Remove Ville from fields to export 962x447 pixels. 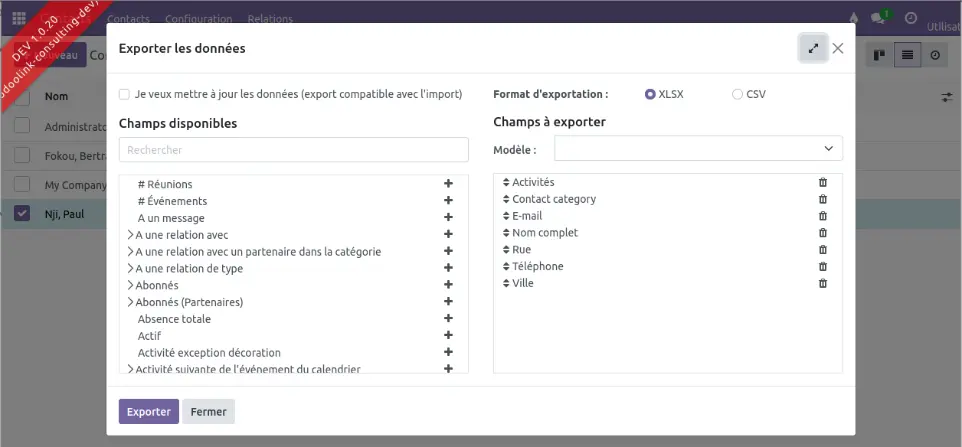[823, 283]
